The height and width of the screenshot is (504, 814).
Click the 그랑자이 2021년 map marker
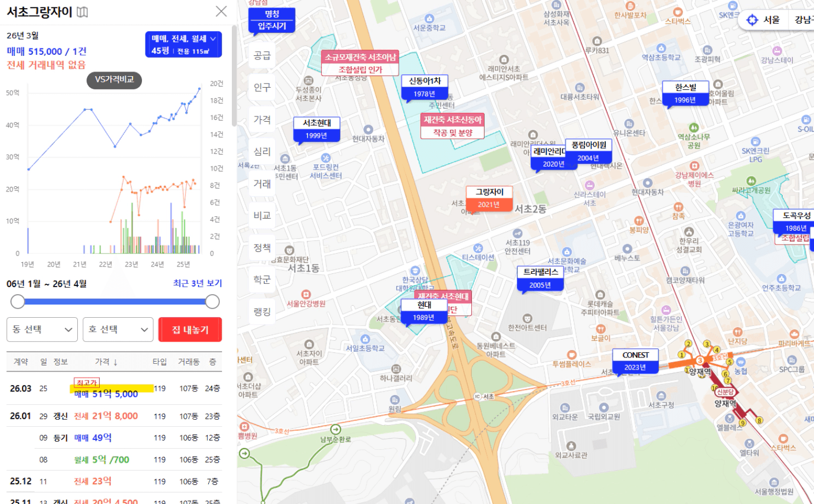pyautogui.click(x=489, y=198)
